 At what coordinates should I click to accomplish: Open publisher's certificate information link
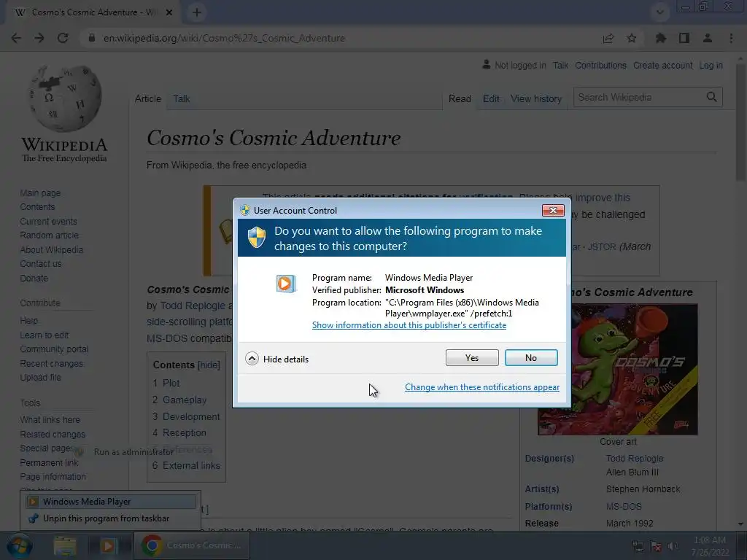click(409, 325)
